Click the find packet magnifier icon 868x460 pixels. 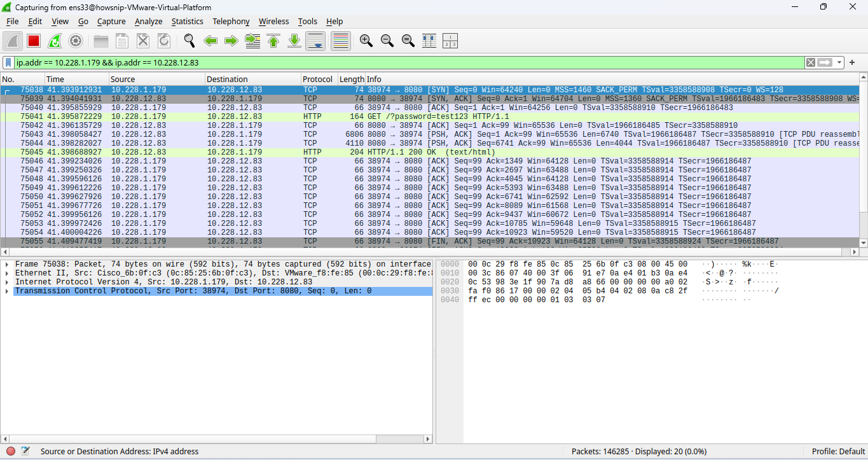coord(189,41)
